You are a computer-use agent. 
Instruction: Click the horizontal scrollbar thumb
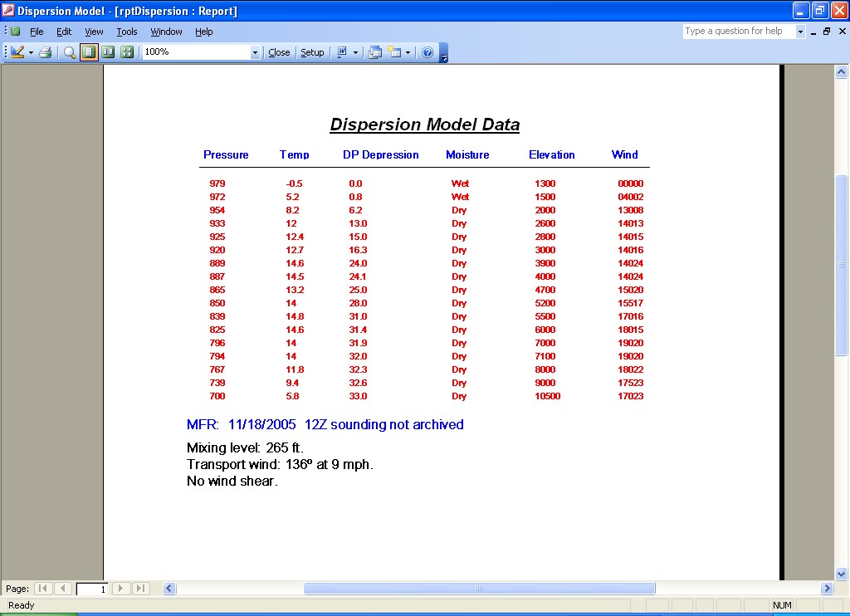pyautogui.click(x=479, y=589)
